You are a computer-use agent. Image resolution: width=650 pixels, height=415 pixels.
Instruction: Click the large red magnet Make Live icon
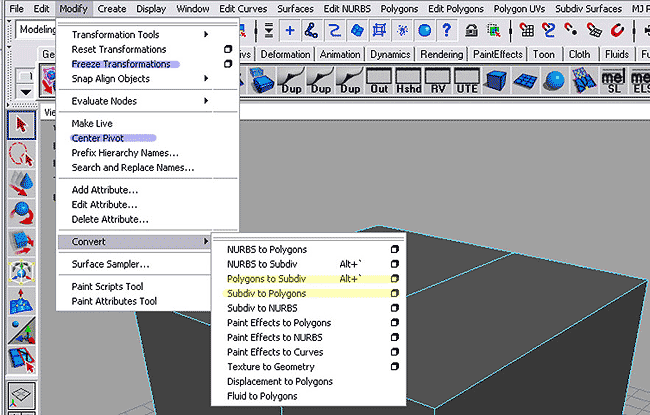(617, 30)
